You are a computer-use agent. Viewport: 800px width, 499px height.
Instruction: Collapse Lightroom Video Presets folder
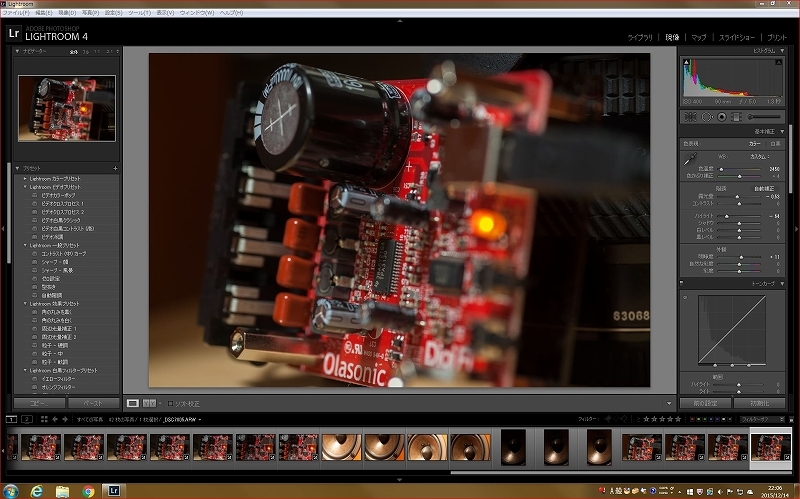[x=25, y=187]
